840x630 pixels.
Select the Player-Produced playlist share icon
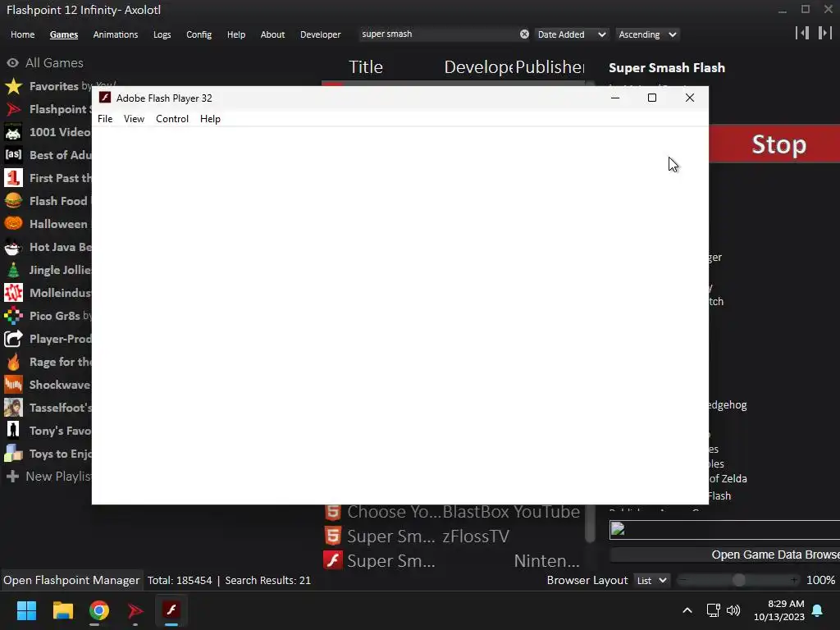13,339
